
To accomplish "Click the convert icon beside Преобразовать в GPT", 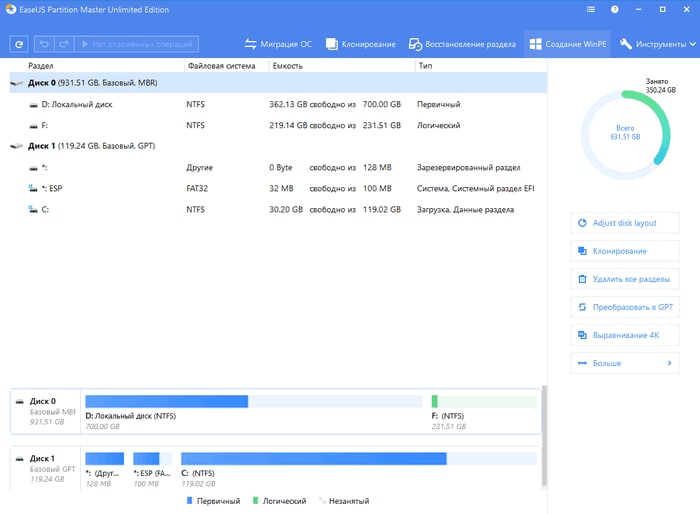I will [x=582, y=307].
